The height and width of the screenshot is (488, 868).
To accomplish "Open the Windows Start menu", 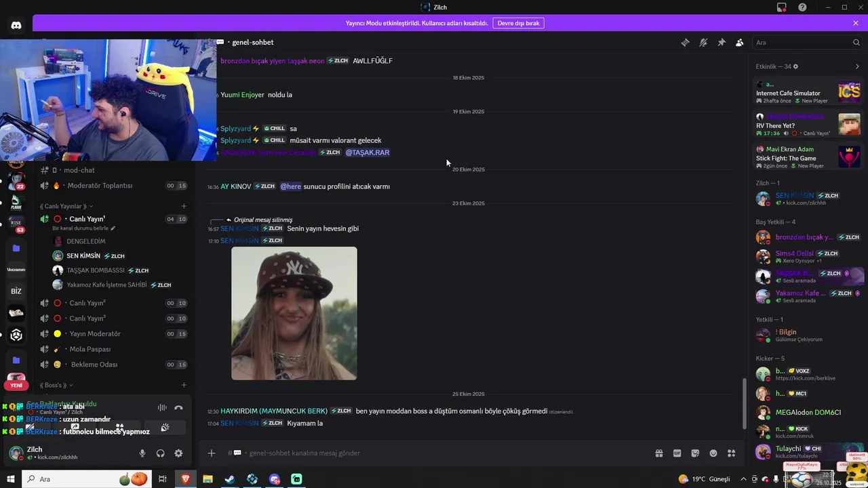I will 11,479.
